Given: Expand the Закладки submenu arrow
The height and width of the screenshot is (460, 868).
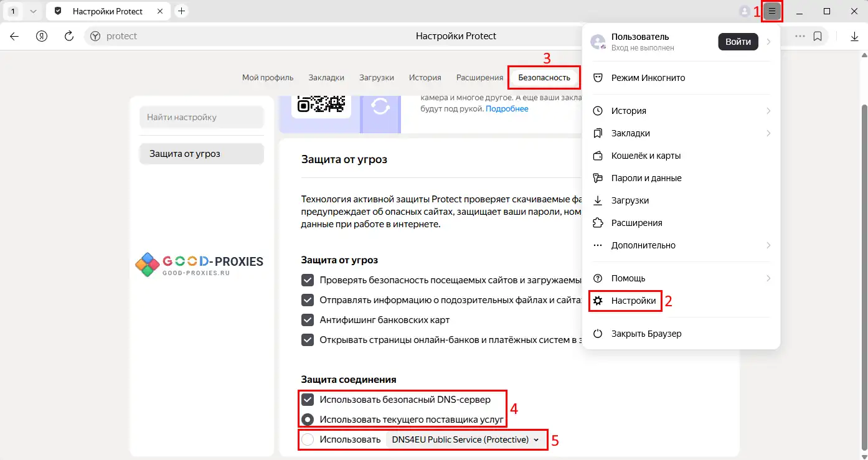Looking at the screenshot, I should [x=768, y=133].
